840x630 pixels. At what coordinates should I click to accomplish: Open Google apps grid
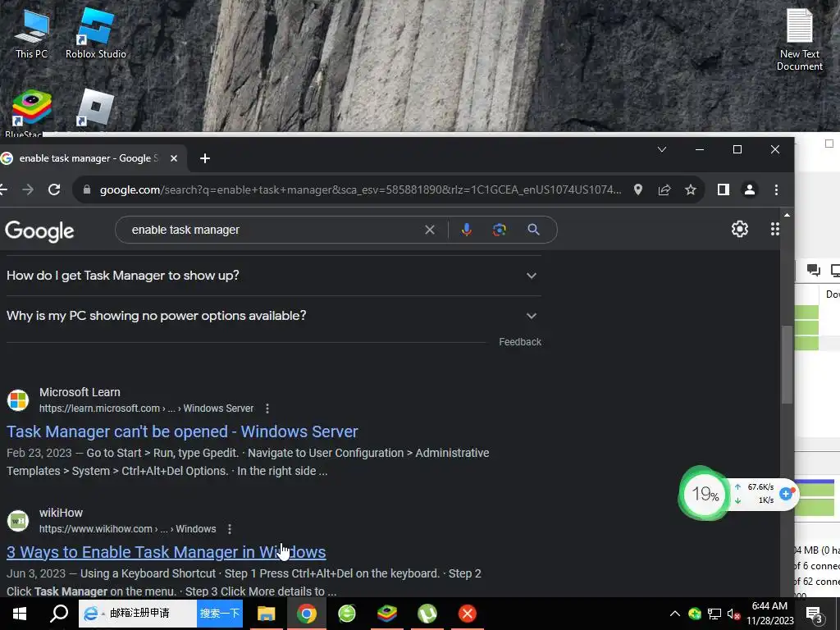coord(774,229)
